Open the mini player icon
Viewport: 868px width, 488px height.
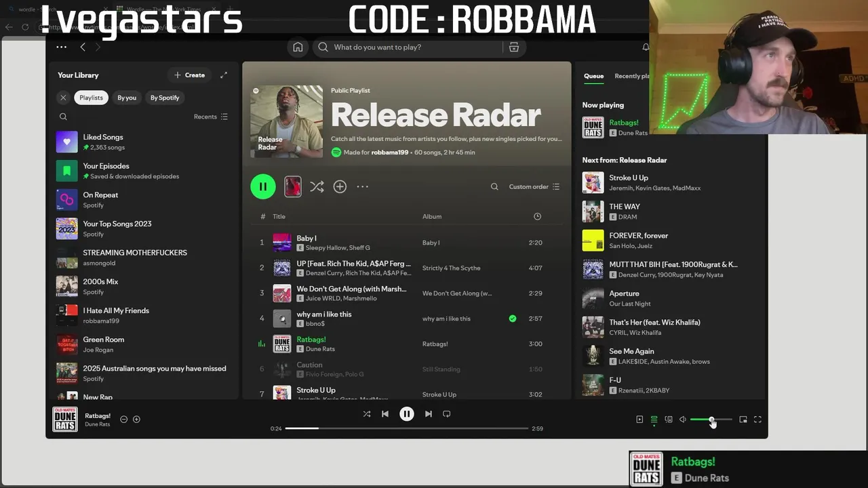tap(743, 420)
